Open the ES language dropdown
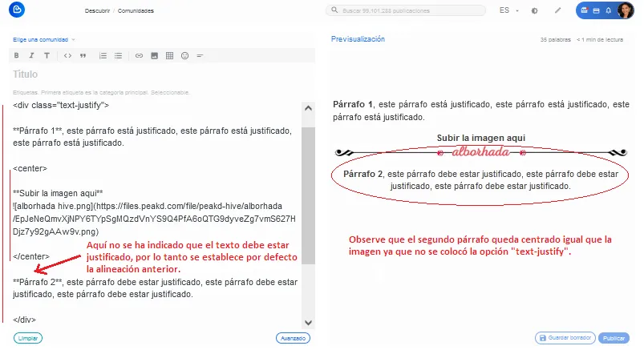This screenshot has height=354, width=644. click(509, 10)
